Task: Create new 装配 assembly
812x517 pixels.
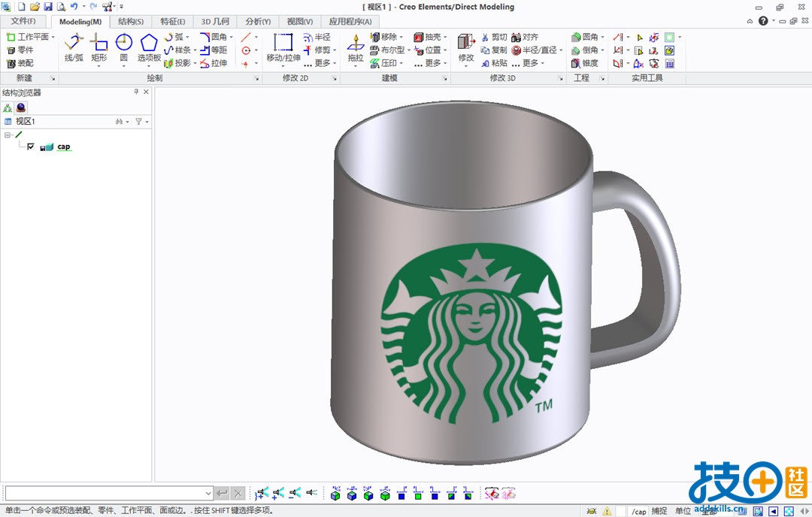Action: (x=20, y=62)
